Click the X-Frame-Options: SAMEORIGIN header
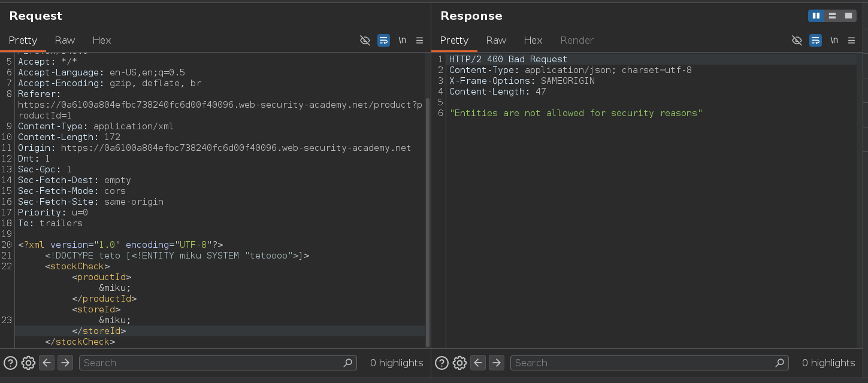This screenshot has width=868, height=383. [522, 81]
